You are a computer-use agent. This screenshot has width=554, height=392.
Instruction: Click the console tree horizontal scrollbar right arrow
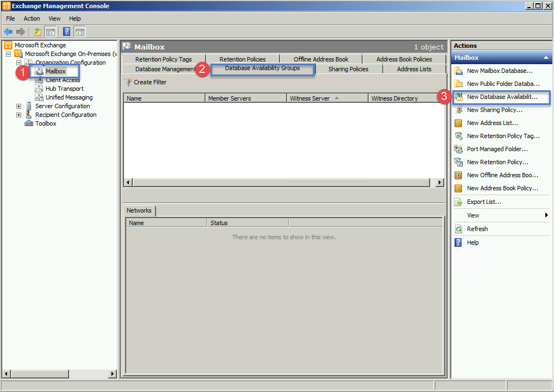[x=113, y=374]
